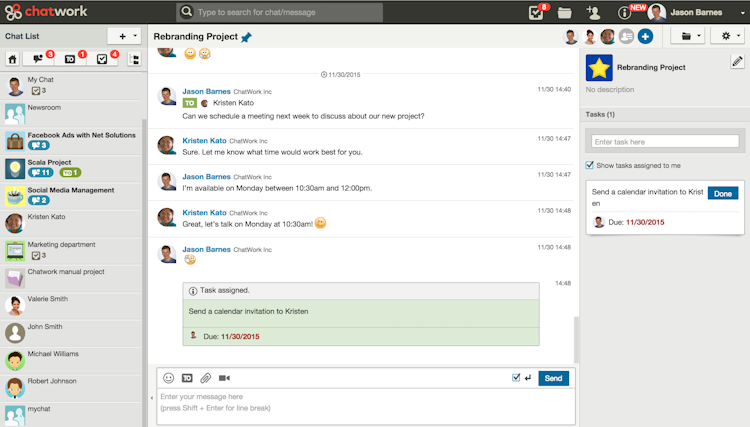This screenshot has width=750, height=427.
Task: View member list gray contact icon
Action: coord(626,36)
